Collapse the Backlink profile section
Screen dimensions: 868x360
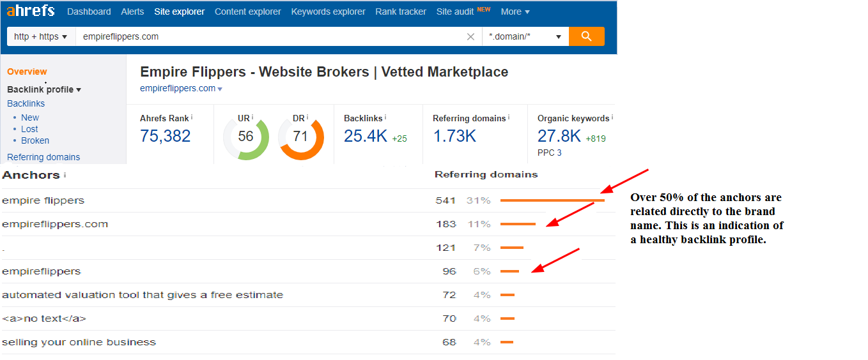point(44,89)
